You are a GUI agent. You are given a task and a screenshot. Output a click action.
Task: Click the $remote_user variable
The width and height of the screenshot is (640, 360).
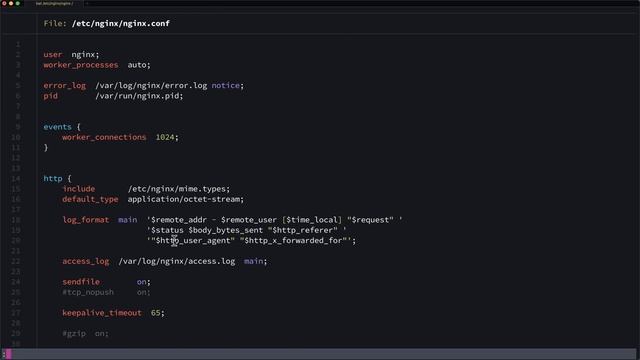pyautogui.click(x=249, y=220)
